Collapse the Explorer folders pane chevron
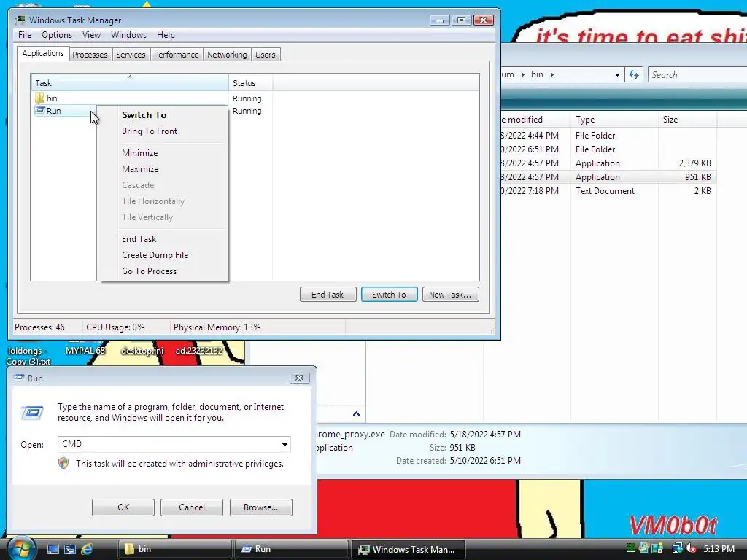 point(356,413)
